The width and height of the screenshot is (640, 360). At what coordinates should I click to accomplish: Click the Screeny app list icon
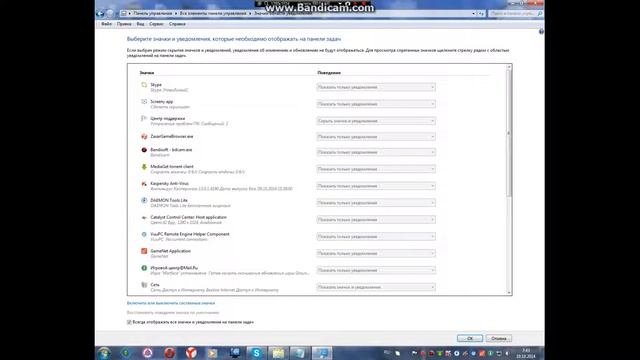pyautogui.click(x=144, y=102)
